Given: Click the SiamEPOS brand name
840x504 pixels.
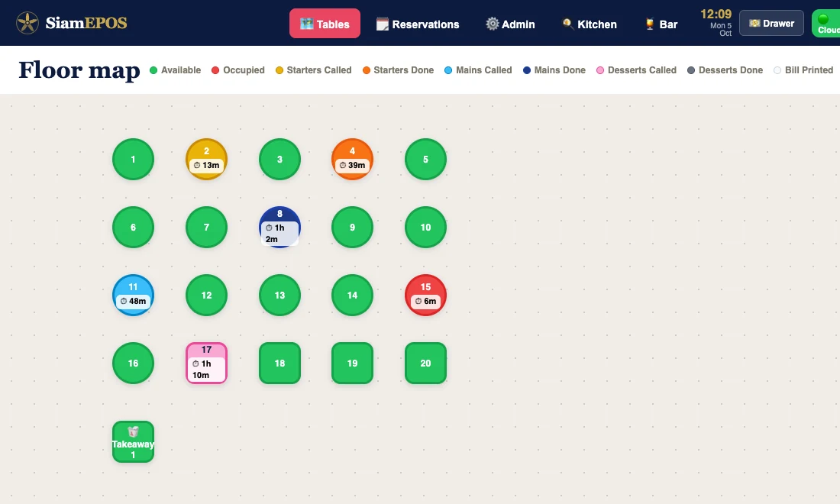Looking at the screenshot, I should [x=86, y=23].
